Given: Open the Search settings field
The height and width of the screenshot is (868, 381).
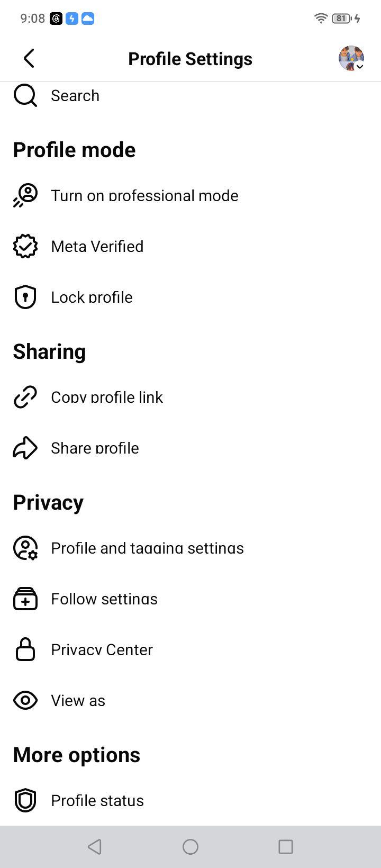Looking at the screenshot, I should coord(190,96).
